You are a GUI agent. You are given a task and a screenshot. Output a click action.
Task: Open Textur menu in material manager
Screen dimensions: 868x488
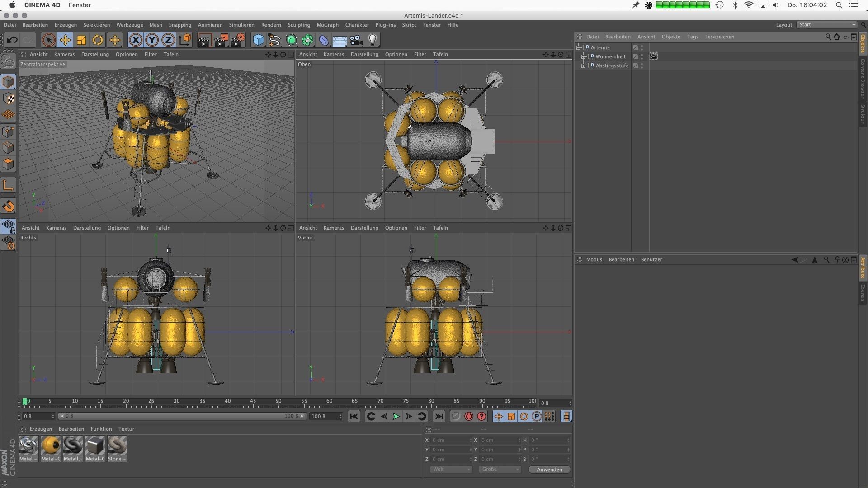tap(126, 429)
